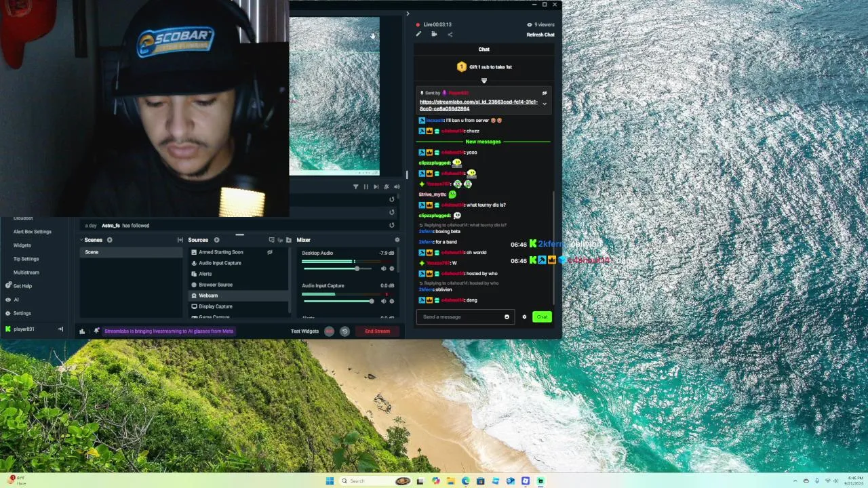Start recording with the red REC button
This screenshot has height=488, width=868.
tap(330, 331)
